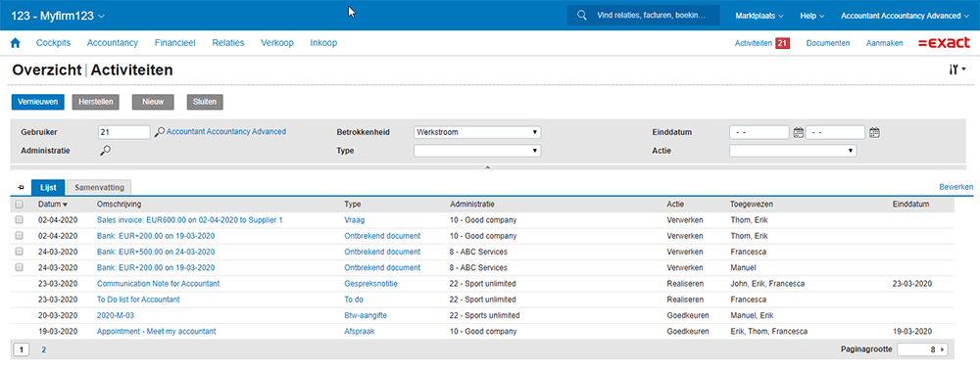Viewport: 980px width, 369px height.
Task: Open the Financieel menu
Action: click(x=175, y=43)
